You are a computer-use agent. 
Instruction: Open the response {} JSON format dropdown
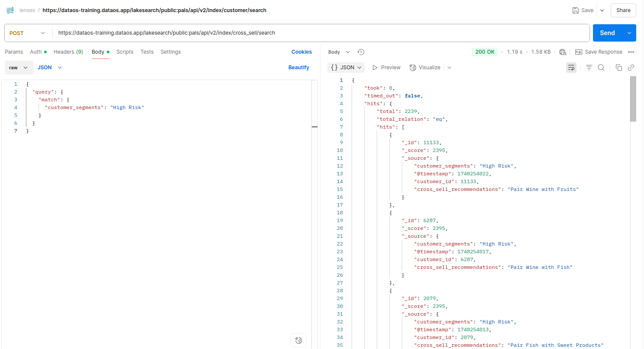pyautogui.click(x=346, y=68)
